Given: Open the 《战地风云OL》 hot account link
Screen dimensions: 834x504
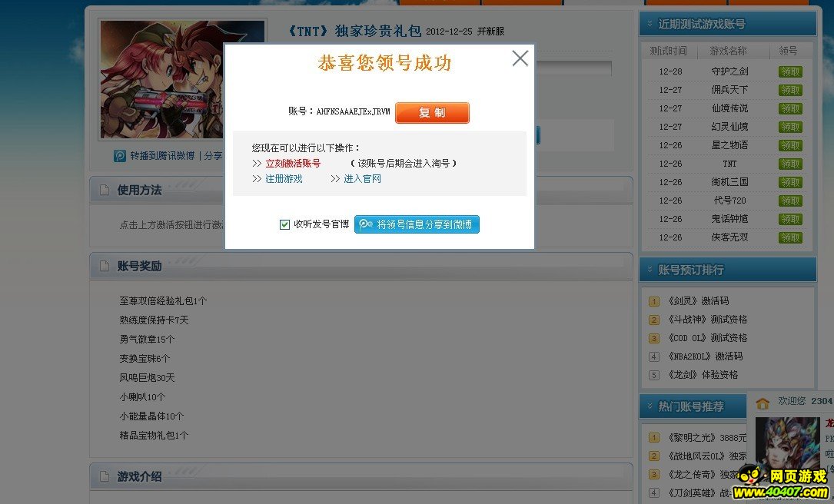Looking at the screenshot, I should coord(707,456).
